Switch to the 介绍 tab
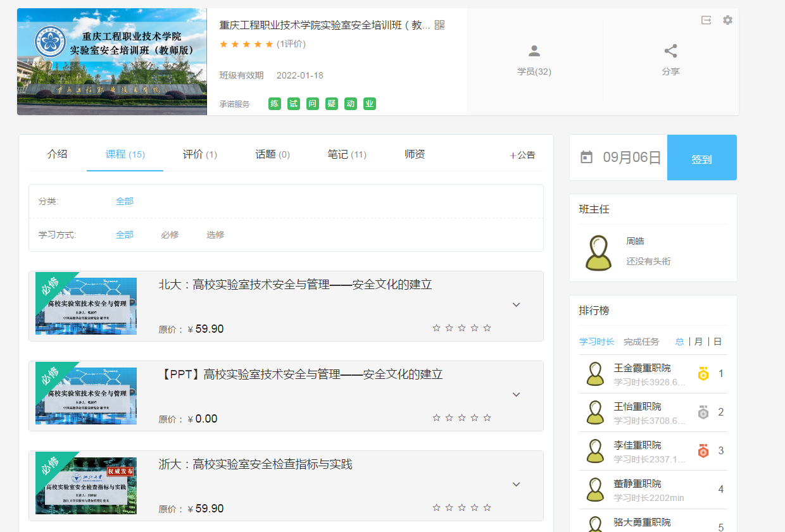Viewport: 785px width, 532px height. pyautogui.click(x=57, y=154)
